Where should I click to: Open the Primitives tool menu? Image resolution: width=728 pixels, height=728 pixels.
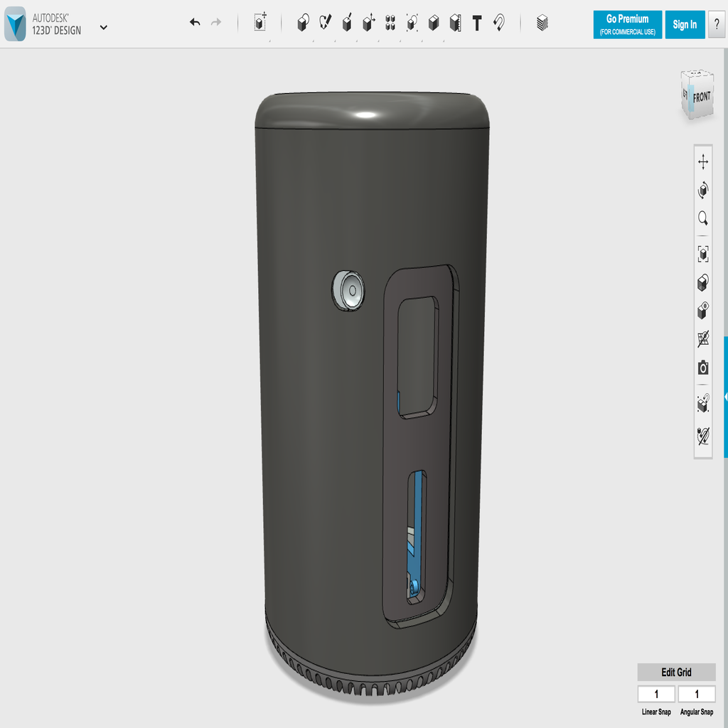coord(303,23)
